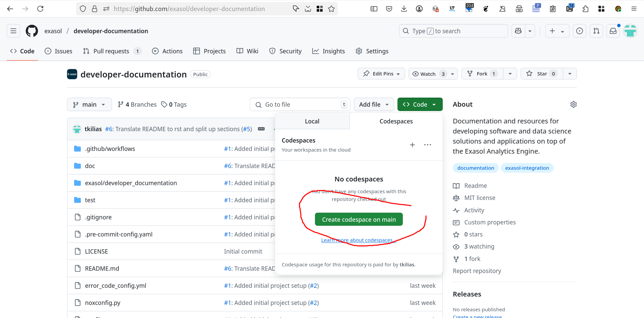Create new codespace with plus icon
644x318 pixels.
click(x=413, y=145)
